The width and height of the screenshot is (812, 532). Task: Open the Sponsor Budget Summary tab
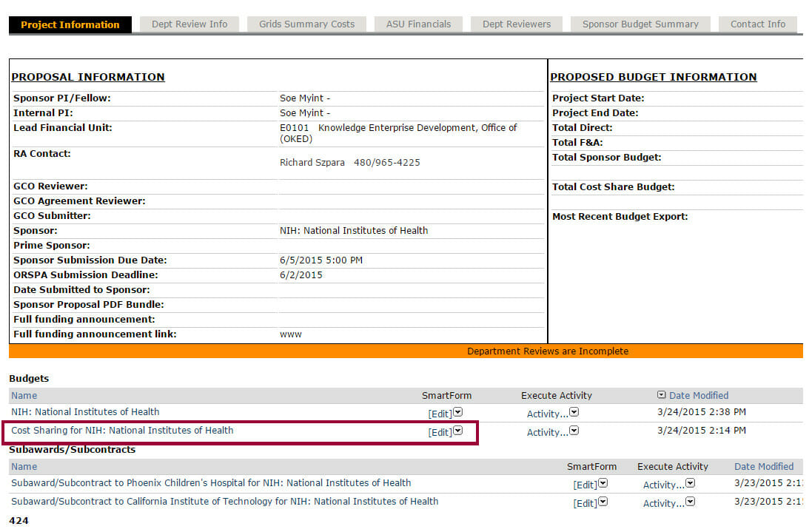pyautogui.click(x=640, y=24)
